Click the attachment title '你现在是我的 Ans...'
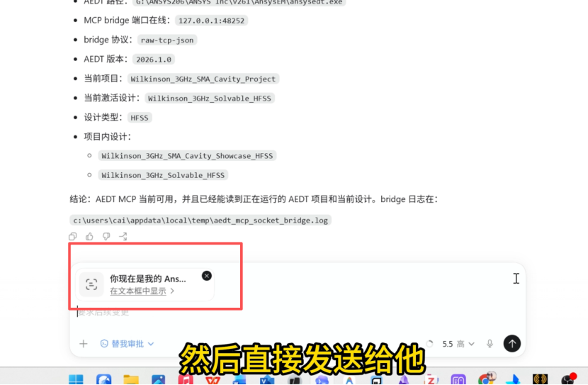Screen dimensions: 588x385 [148, 279]
